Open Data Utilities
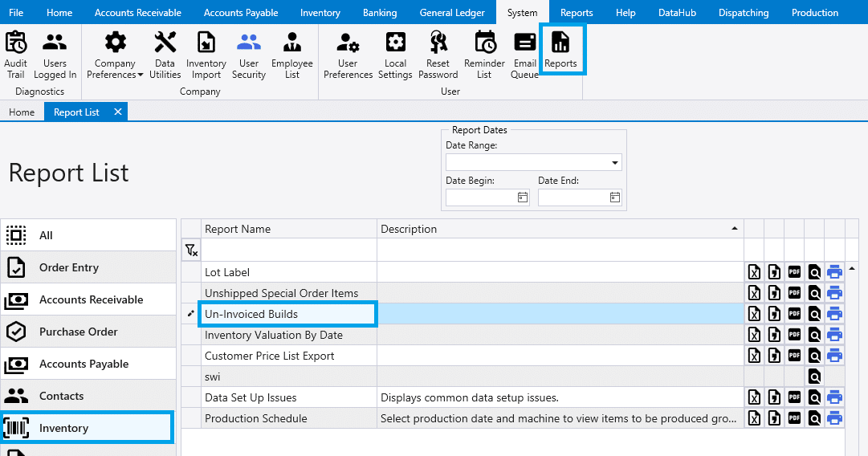This screenshot has height=456, width=868. pyautogui.click(x=165, y=55)
